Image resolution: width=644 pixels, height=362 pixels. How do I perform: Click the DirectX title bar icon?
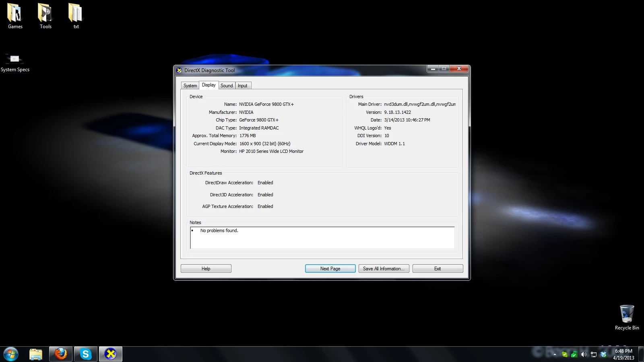[179, 70]
